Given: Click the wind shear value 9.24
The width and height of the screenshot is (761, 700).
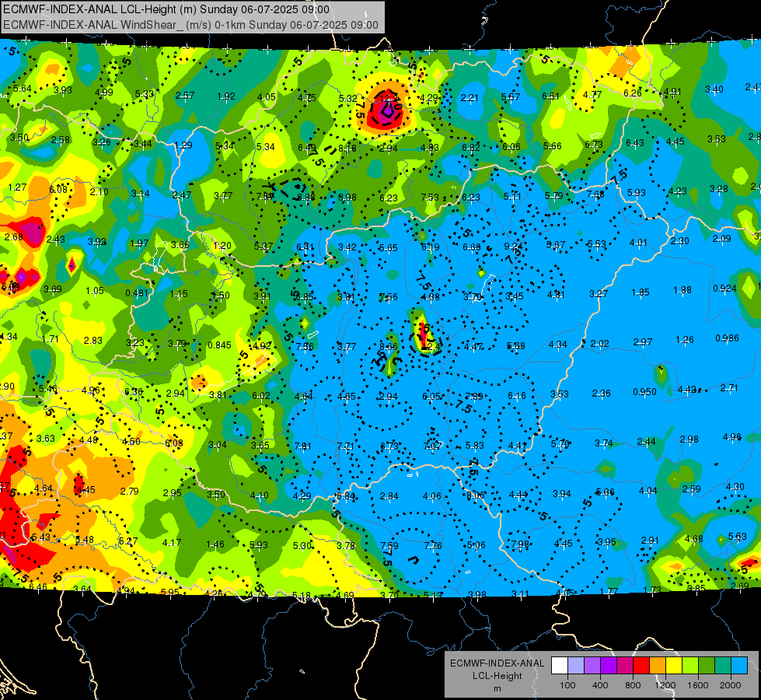Looking at the screenshot, I should (513, 247).
